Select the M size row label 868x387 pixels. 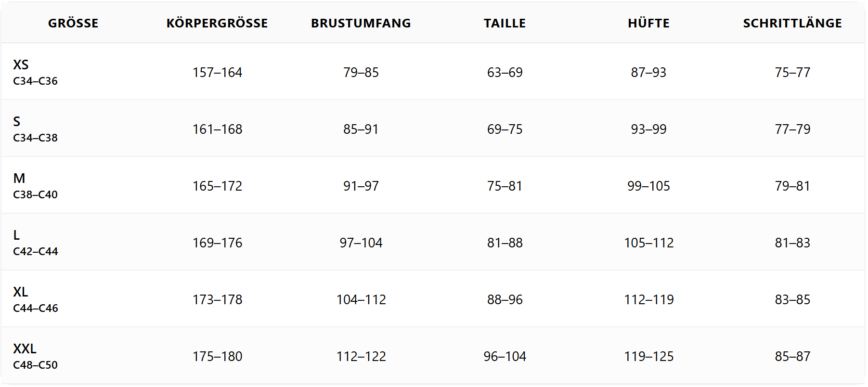(19, 178)
